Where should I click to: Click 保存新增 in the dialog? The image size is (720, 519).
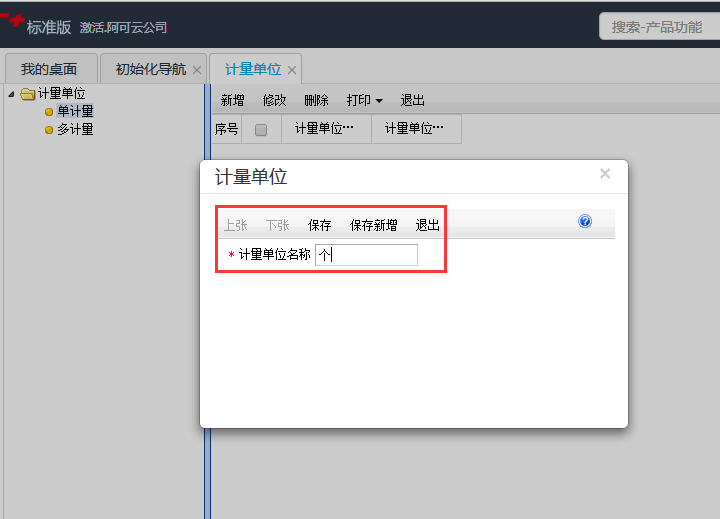point(373,225)
